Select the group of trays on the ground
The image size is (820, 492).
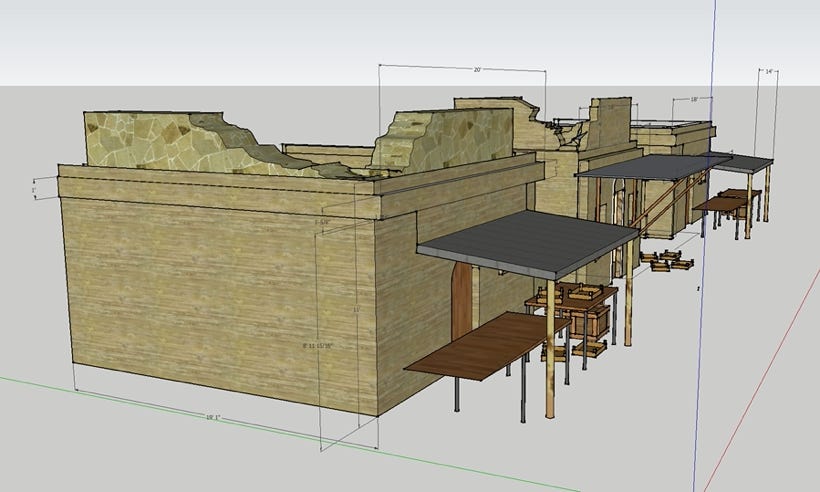point(668,261)
